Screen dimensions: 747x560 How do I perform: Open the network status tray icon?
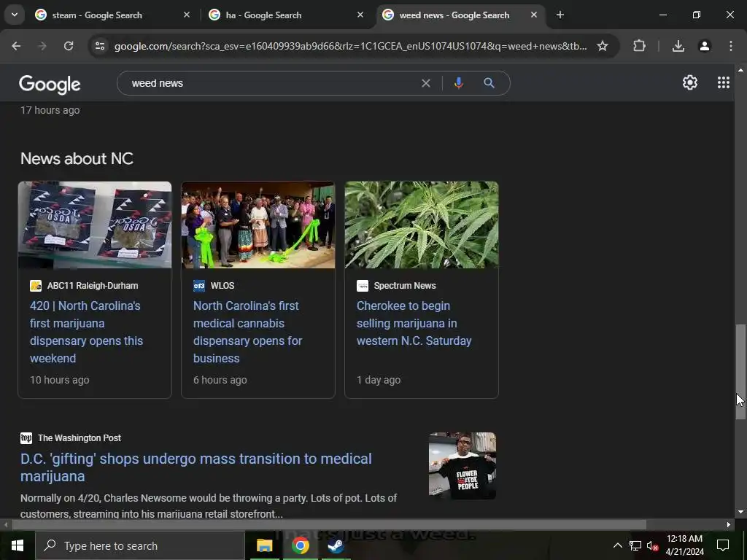tap(635, 545)
